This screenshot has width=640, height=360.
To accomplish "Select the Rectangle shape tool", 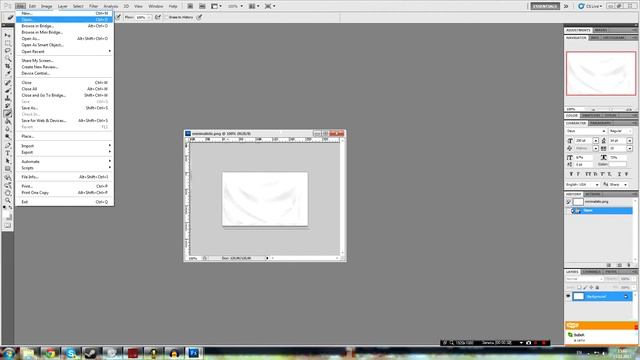I will pos(8,169).
